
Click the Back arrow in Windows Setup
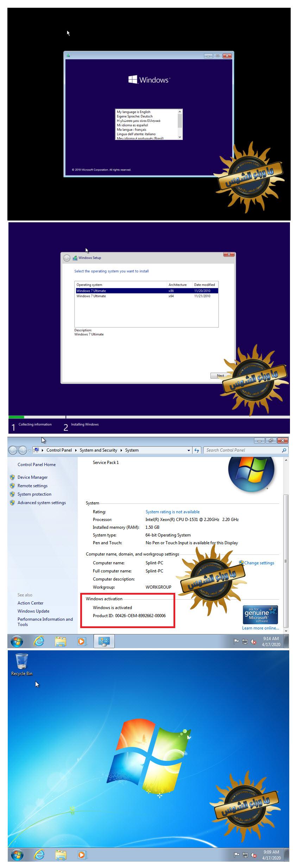coord(67,258)
